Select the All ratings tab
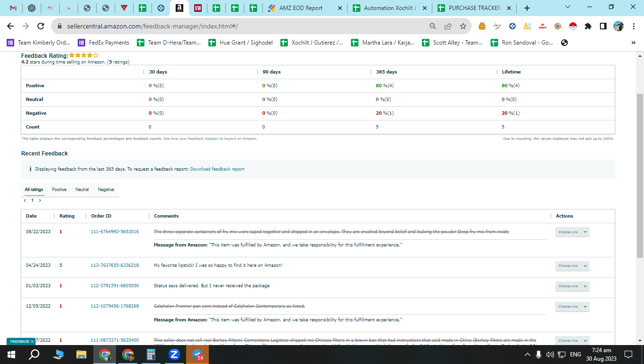Viewport: 644px width, 364px height. click(34, 190)
